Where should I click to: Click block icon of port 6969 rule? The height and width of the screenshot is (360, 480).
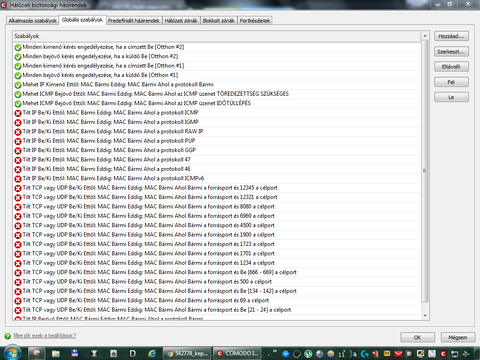[x=18, y=216]
